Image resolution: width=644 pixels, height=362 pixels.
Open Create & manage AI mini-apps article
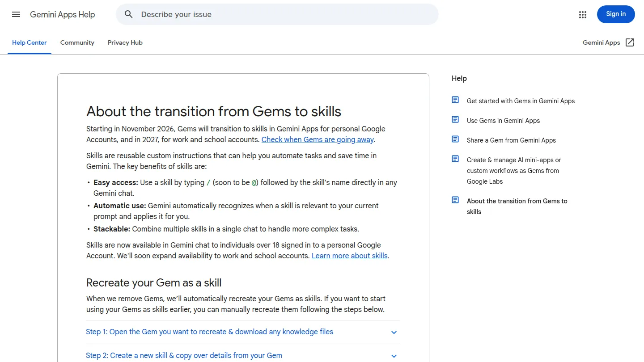point(514,171)
